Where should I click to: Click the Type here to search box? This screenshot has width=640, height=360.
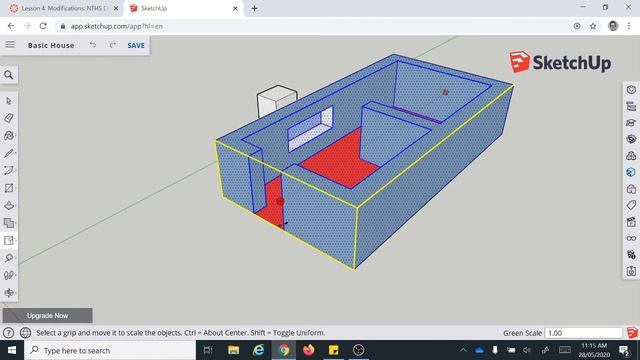[110, 350]
